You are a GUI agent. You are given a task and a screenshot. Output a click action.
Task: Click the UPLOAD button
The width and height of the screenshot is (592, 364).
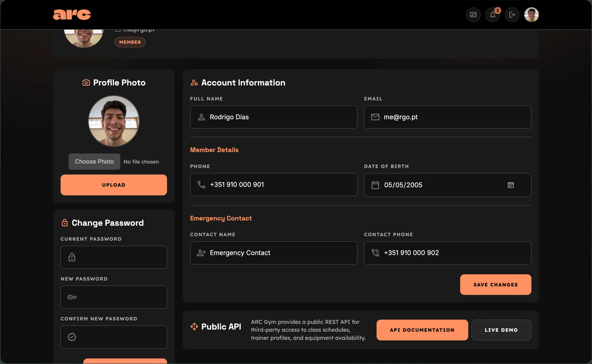pyautogui.click(x=114, y=185)
